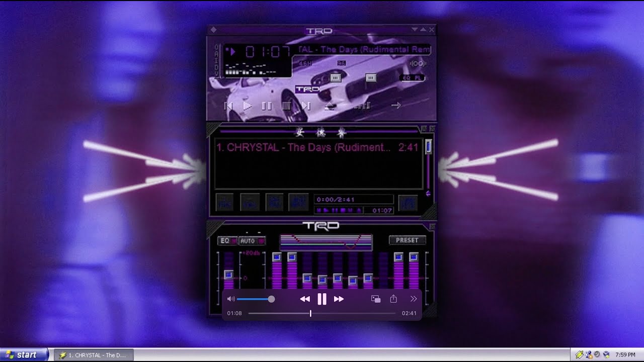Click the main player balance slider knob
Viewport: 644px width, 362px height.
[371, 78]
